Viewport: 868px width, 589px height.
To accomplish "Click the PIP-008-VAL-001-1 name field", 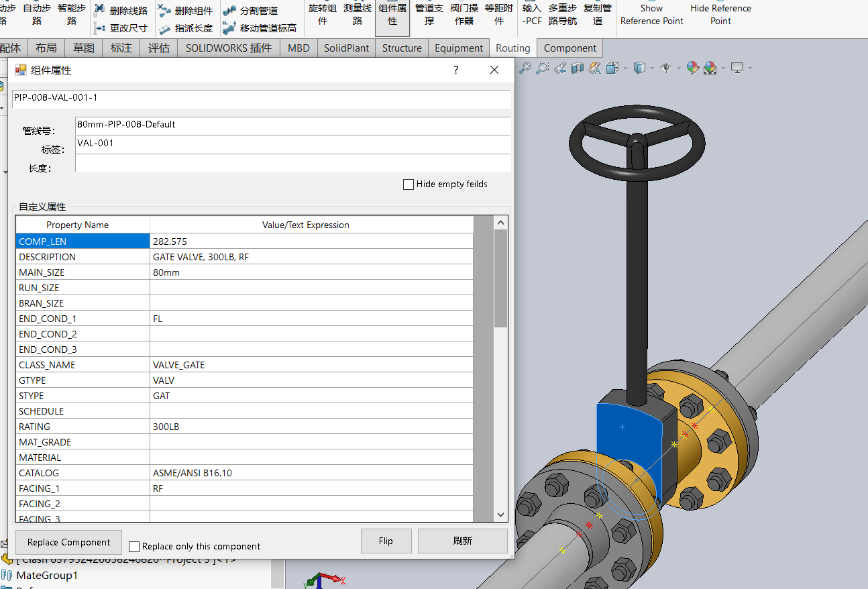I will 262,99.
